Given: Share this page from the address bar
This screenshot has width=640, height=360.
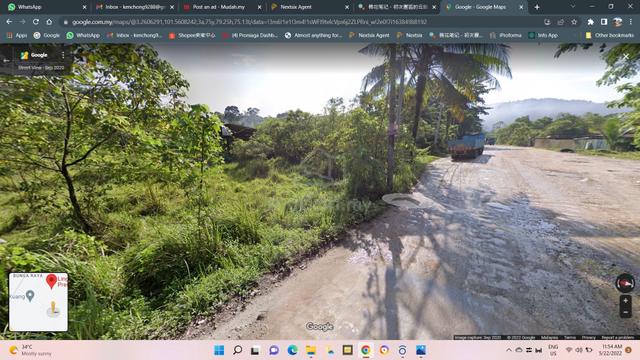Looking at the screenshot, I should click(x=560, y=22).
